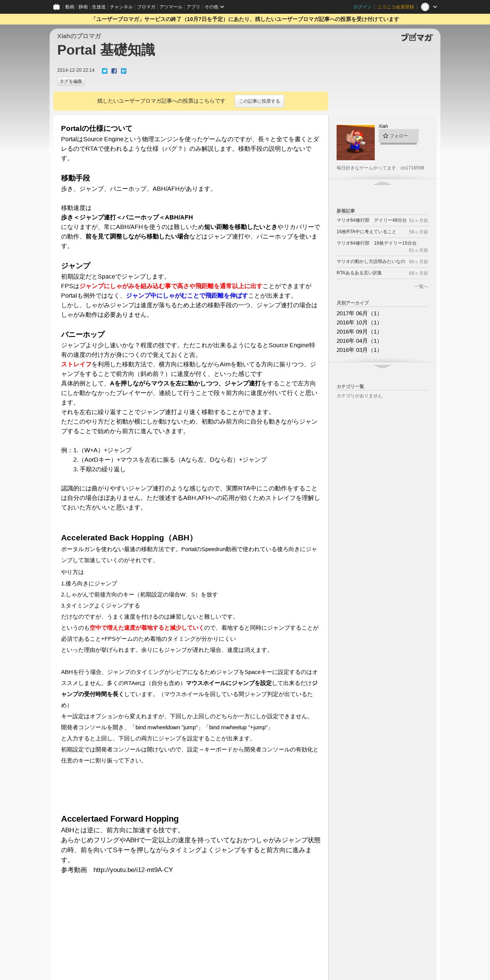
Task: Open archive 2016年 09月（1）
Action: point(359,332)
